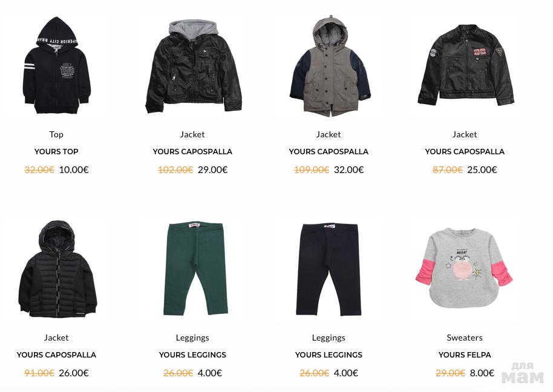Select the Top category label

pyautogui.click(x=56, y=134)
